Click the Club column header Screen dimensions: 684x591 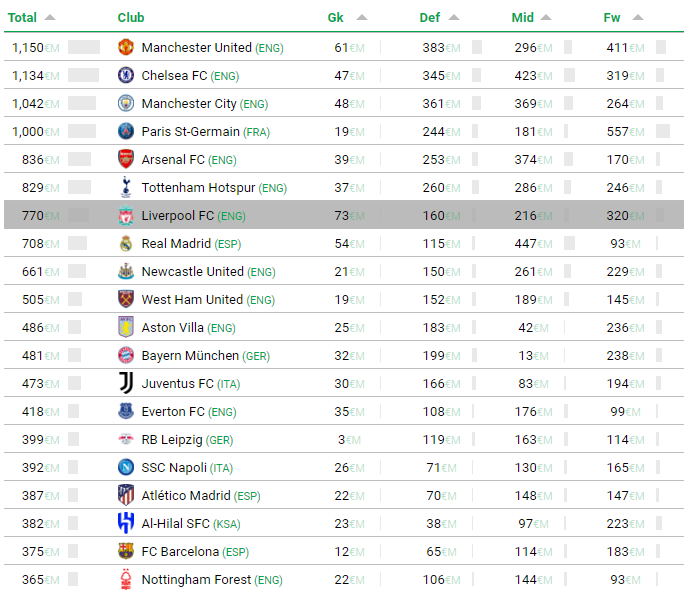click(131, 17)
